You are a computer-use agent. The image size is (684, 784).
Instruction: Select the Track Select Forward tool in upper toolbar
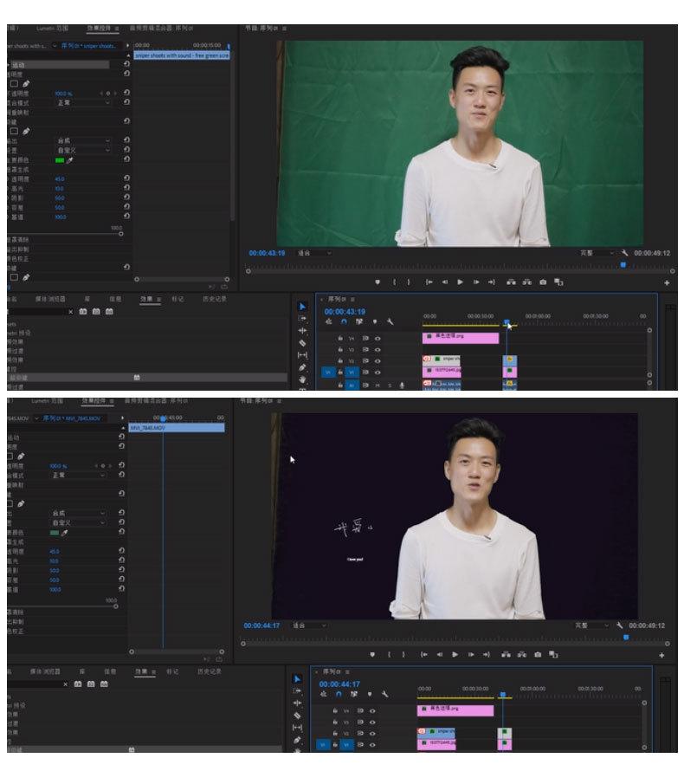click(302, 319)
